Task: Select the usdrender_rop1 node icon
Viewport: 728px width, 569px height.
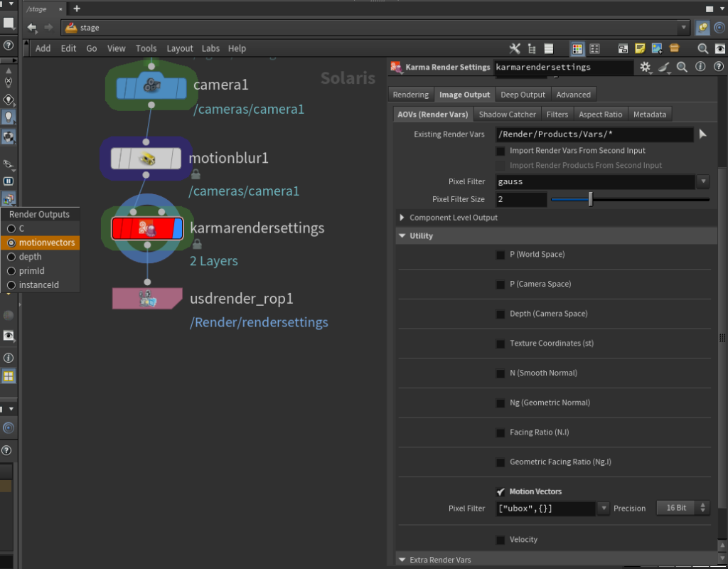Action: coord(148,299)
